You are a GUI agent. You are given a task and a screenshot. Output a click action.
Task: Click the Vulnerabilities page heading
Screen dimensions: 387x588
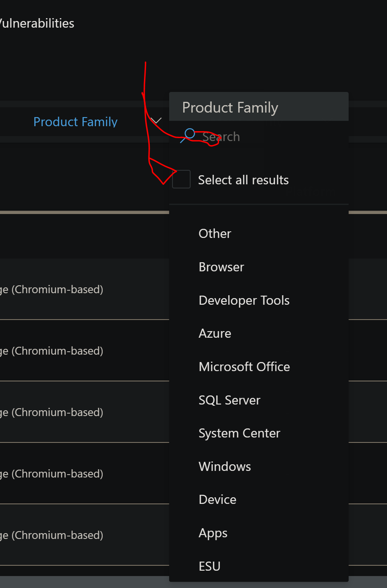[x=37, y=23]
